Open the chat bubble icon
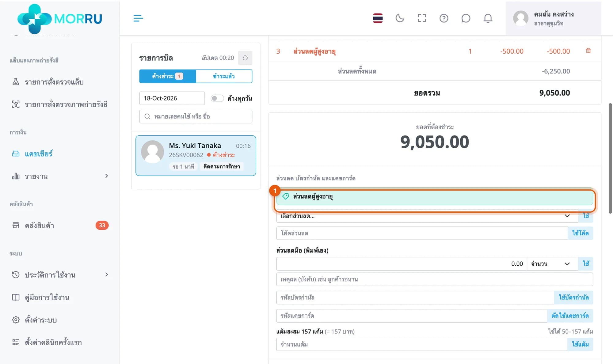613x364 pixels. click(466, 18)
